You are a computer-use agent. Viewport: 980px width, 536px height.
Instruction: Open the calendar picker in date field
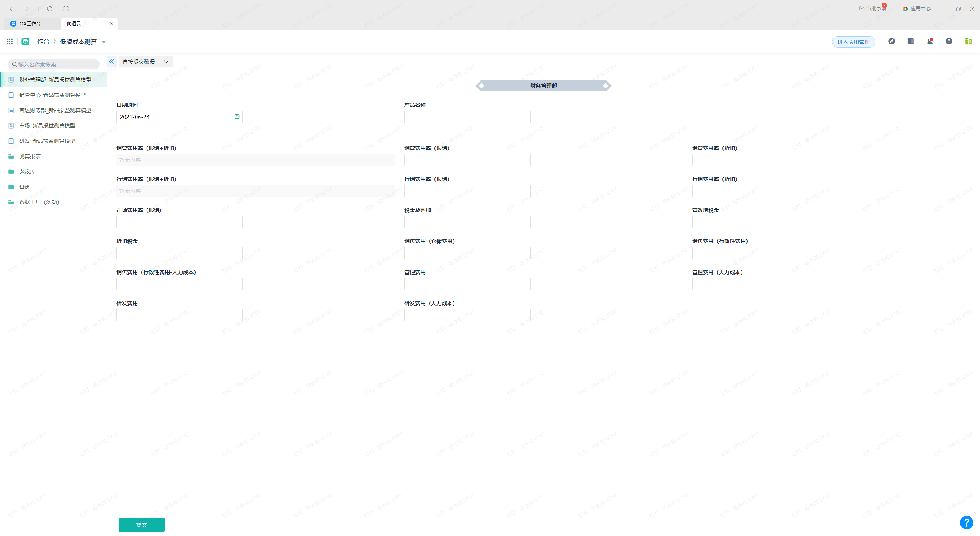point(237,117)
